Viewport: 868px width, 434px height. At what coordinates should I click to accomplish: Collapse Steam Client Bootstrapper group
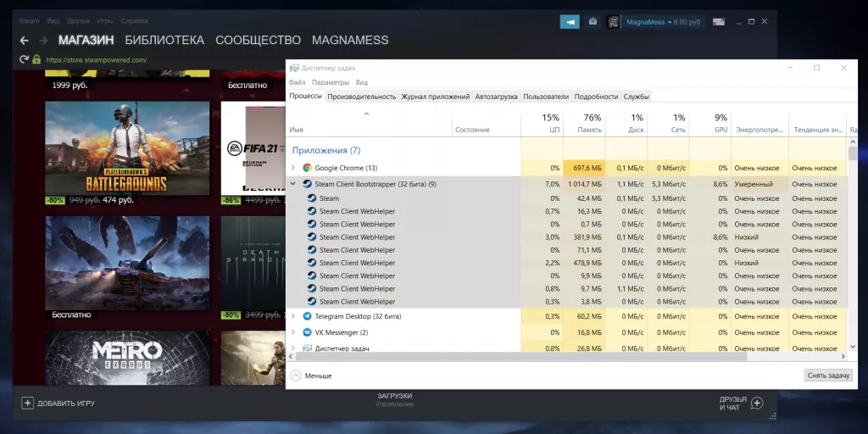click(292, 184)
